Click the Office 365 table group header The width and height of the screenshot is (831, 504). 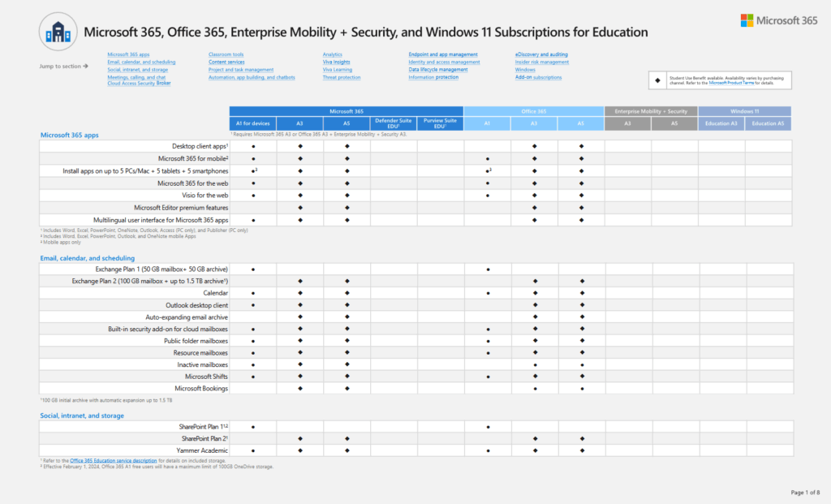click(534, 111)
